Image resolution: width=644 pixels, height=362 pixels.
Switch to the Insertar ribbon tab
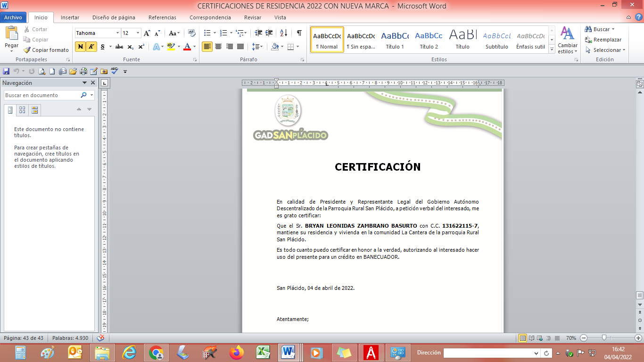(70, 17)
